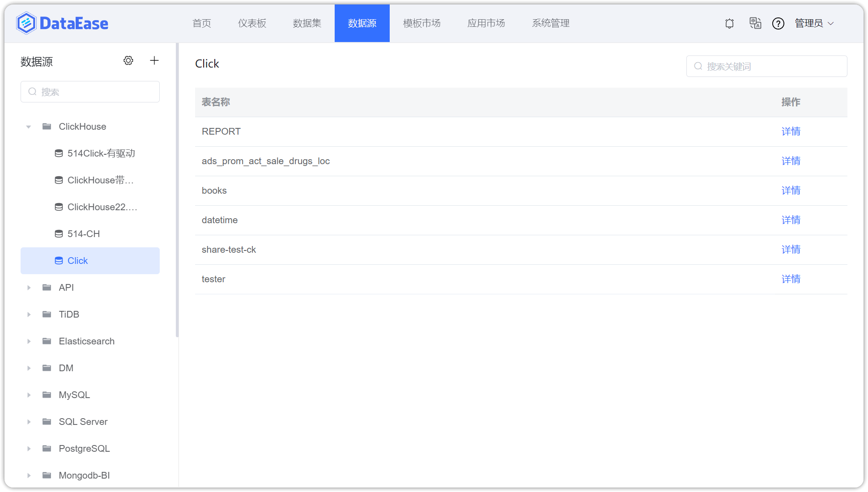Click the 搜索关键词 search field
This screenshot has width=868, height=492.
click(766, 66)
